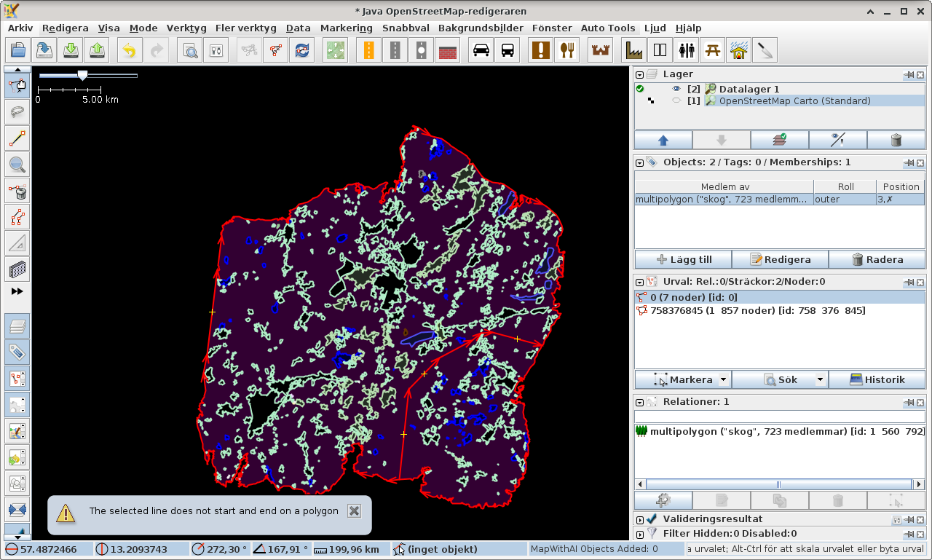The image size is (932, 560).
Task: Select the Draw nodes tool
Action: pyautogui.click(x=17, y=138)
